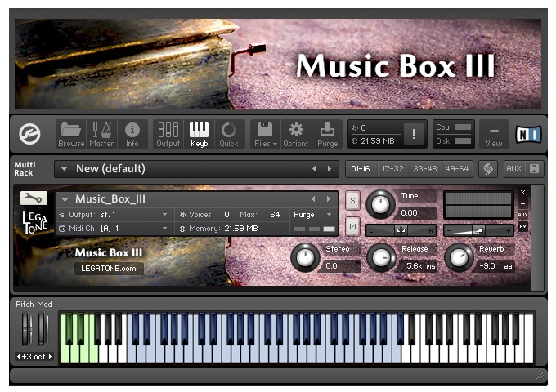The width and height of the screenshot is (556, 392).
Task: Adjust the L-R pan slider
Action: pos(401,230)
